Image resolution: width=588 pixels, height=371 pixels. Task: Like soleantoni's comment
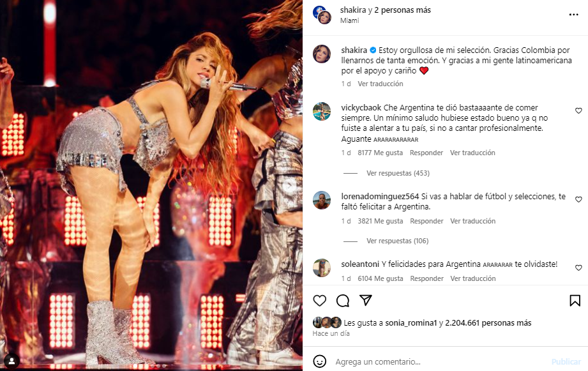click(578, 268)
